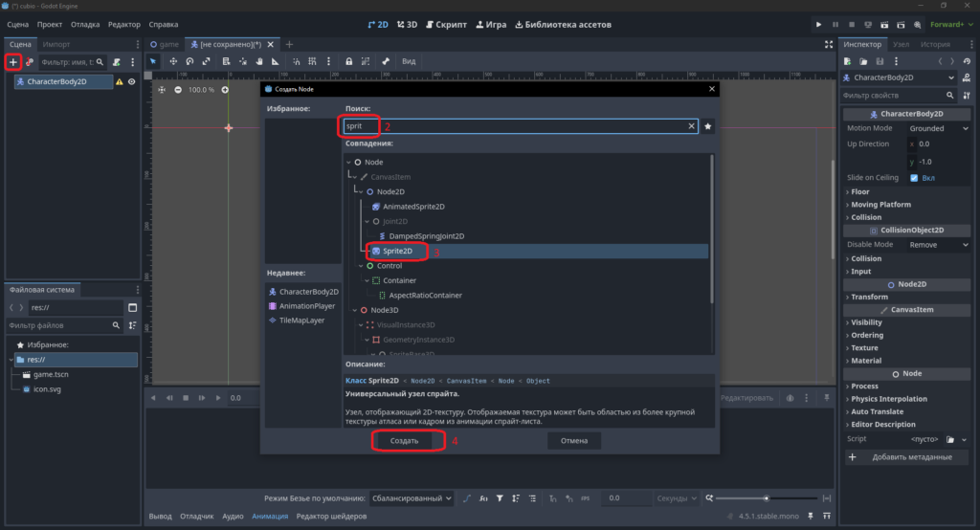Activate the Select mode arrow tool
The height and width of the screenshot is (530, 980).
(x=153, y=61)
